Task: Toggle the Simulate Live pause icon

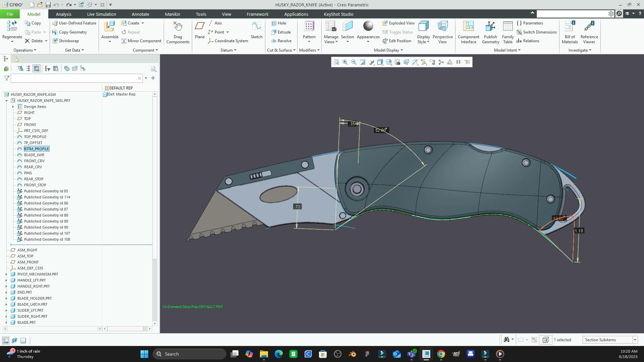Action: coord(458,62)
